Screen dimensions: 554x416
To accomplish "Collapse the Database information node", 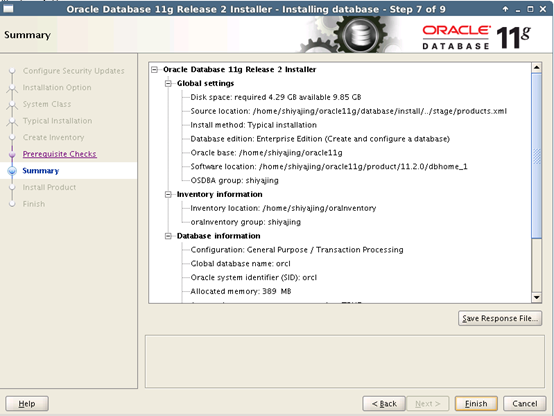I will click(x=168, y=236).
